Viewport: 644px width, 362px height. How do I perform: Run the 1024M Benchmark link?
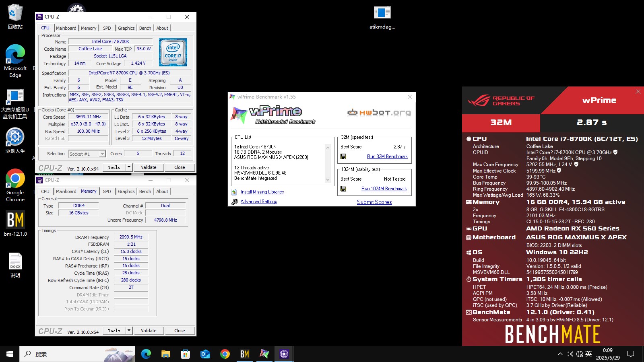point(384,189)
